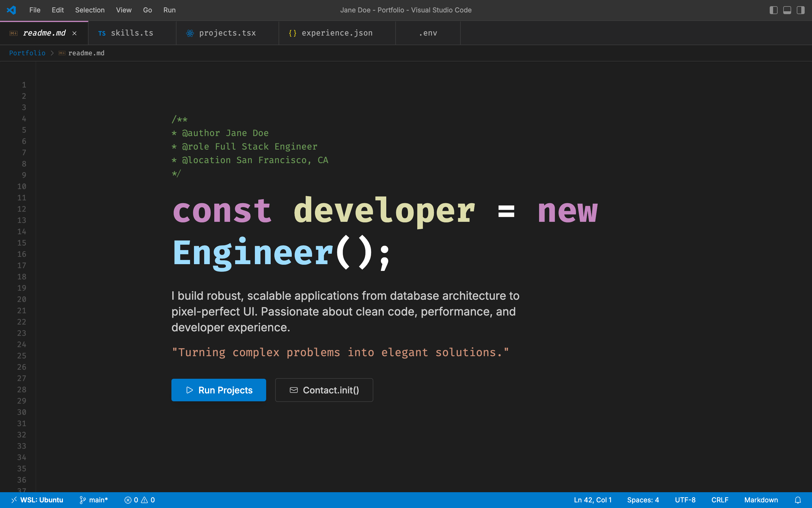Screen dimensions: 812x508
Task: Click readme.md in the breadcrumb
Action: pyautogui.click(x=86, y=53)
